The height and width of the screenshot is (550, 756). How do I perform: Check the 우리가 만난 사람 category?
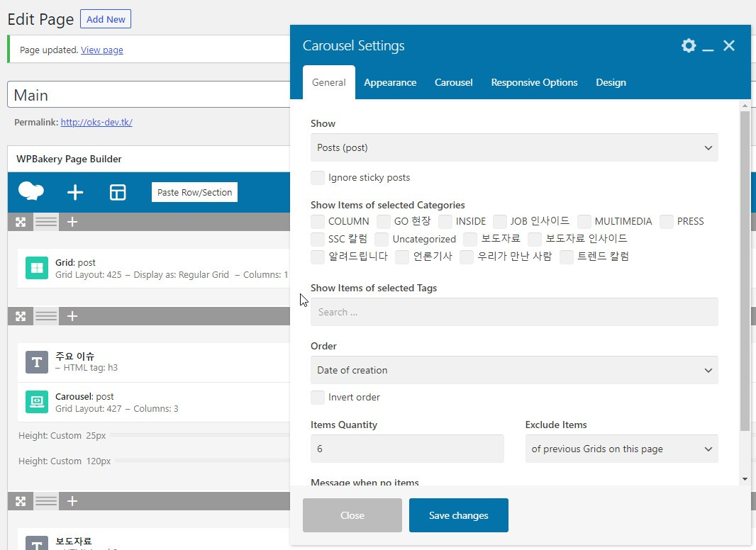(x=466, y=257)
